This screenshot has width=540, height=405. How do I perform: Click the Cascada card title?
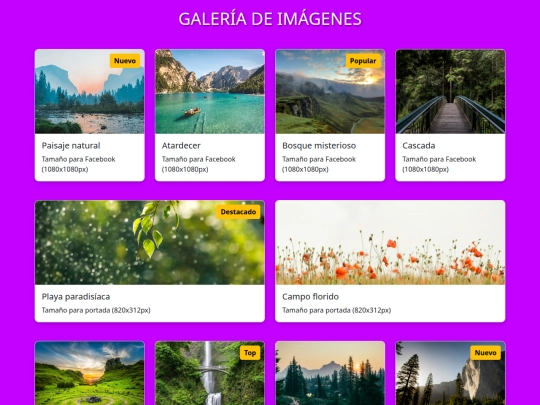click(419, 146)
